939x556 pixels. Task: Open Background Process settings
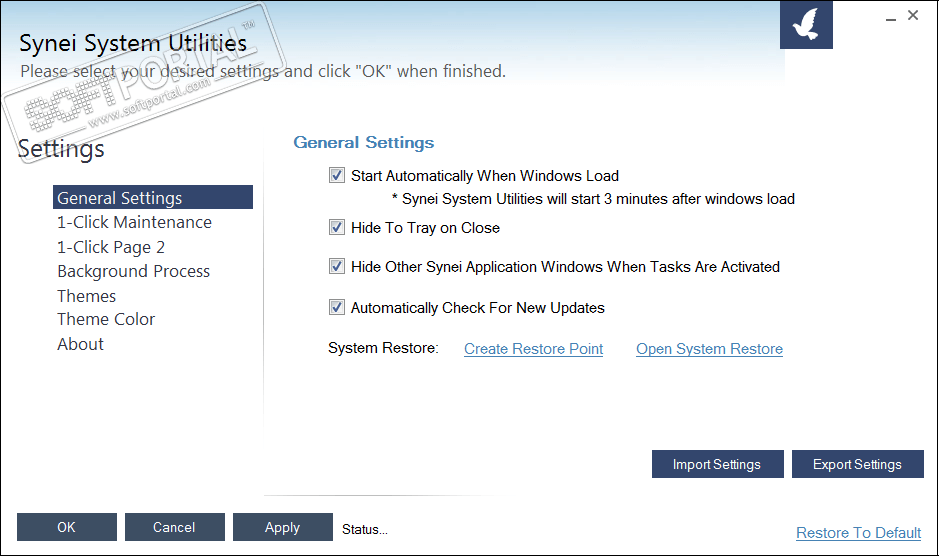point(134,271)
